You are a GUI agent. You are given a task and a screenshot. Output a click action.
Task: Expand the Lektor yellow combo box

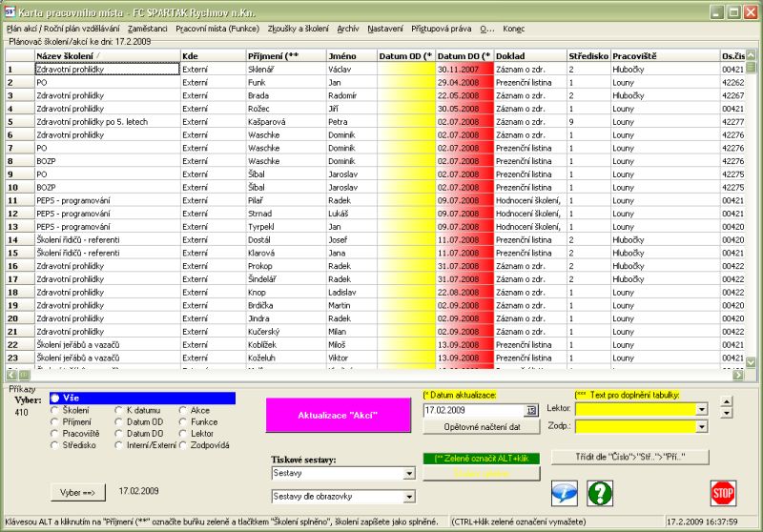(702, 410)
